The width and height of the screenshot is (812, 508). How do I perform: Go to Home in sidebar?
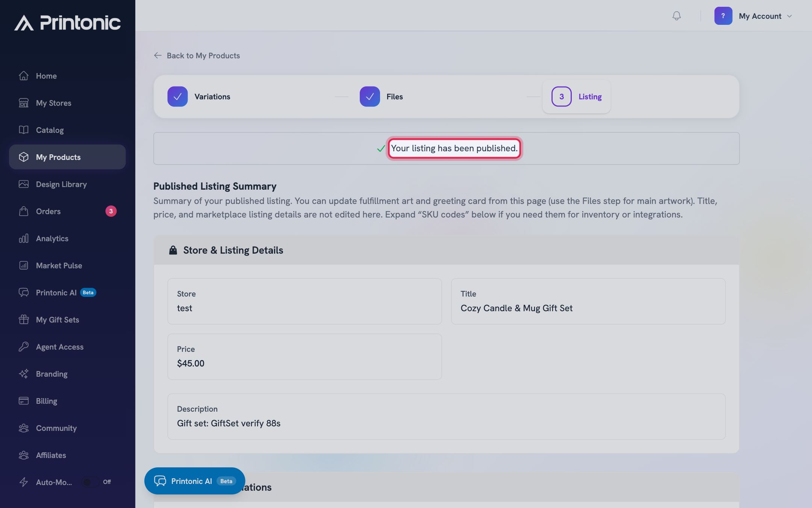click(67, 76)
